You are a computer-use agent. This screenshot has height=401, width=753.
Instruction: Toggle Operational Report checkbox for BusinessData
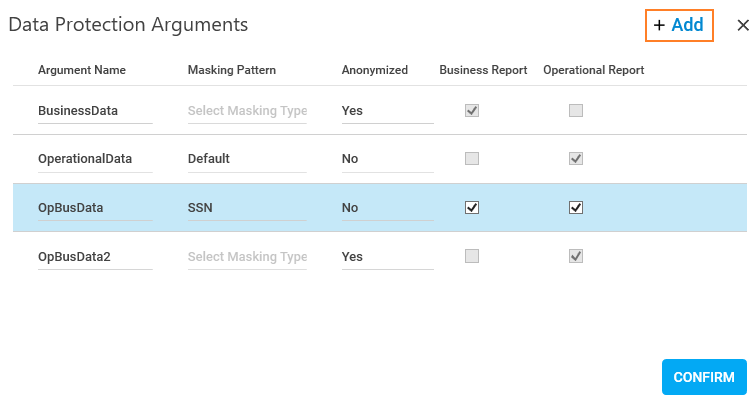pos(576,110)
